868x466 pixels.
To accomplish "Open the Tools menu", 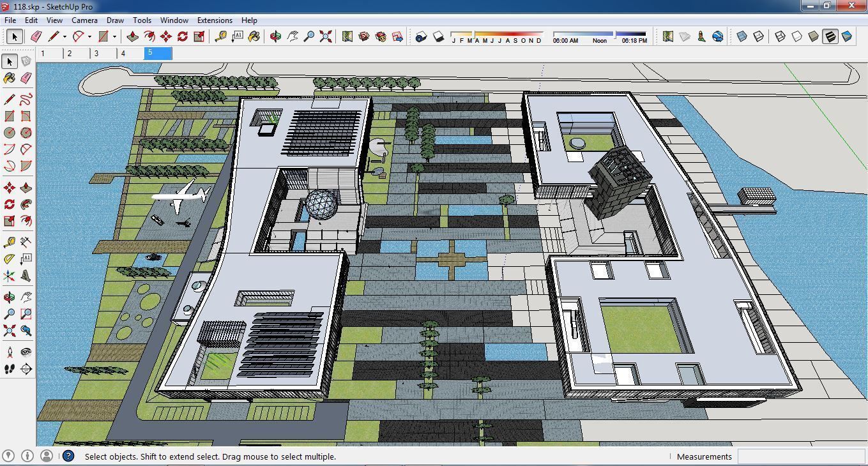I will 142,20.
